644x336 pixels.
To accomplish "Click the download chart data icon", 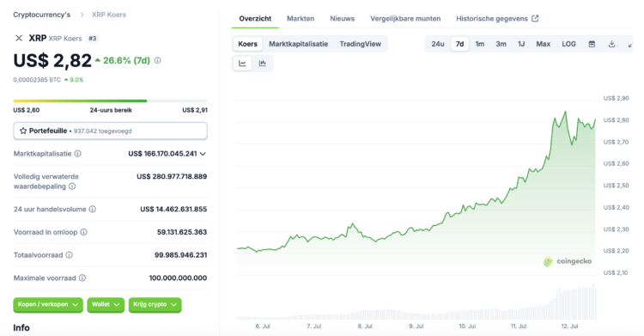I will point(611,44).
